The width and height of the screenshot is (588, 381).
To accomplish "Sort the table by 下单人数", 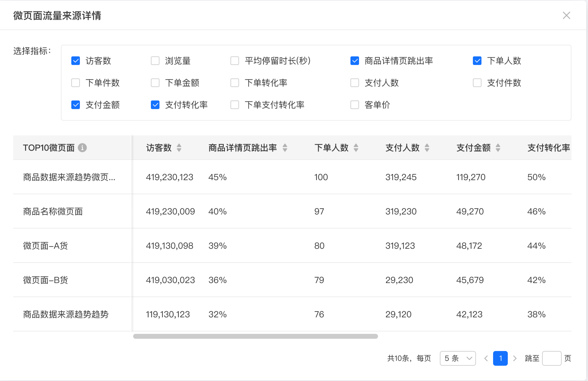I will point(356,148).
